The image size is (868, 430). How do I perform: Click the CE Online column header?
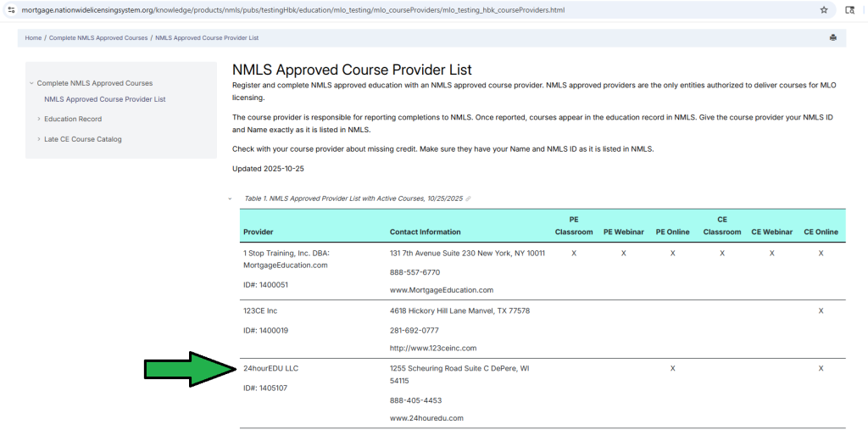(821, 232)
